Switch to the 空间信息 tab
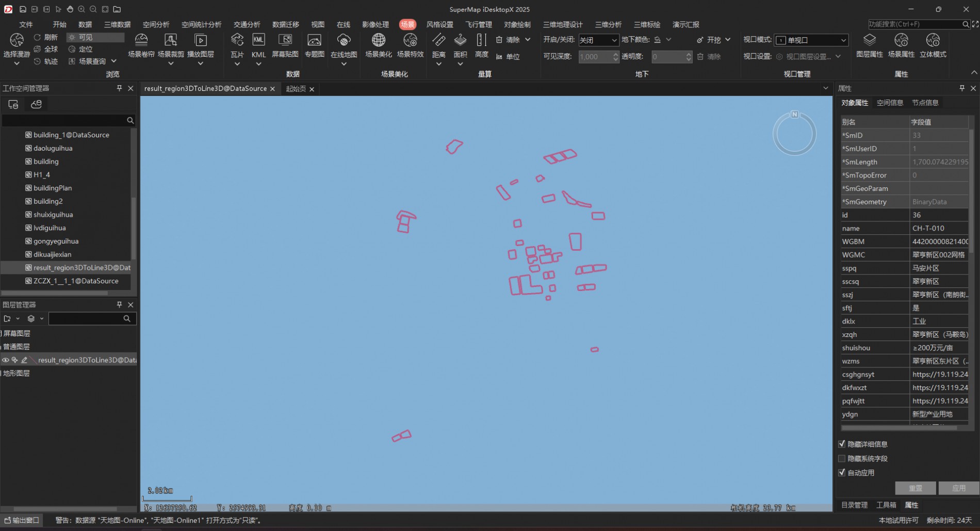The image size is (980, 531). coord(890,103)
